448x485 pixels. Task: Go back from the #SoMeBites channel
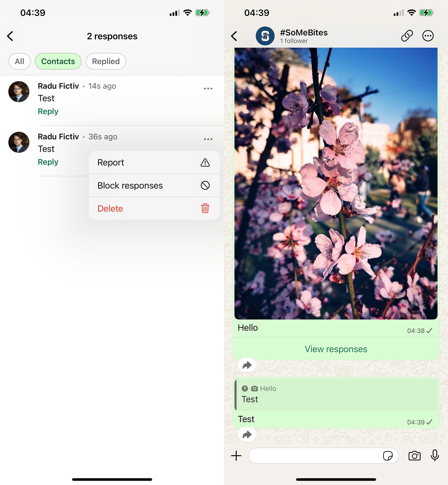pyautogui.click(x=234, y=36)
